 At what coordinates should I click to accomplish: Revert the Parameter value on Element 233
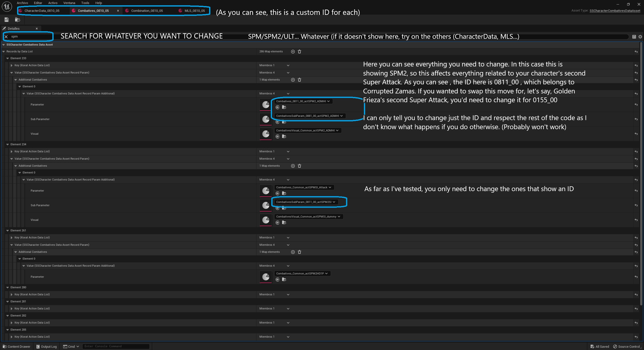[x=636, y=104]
